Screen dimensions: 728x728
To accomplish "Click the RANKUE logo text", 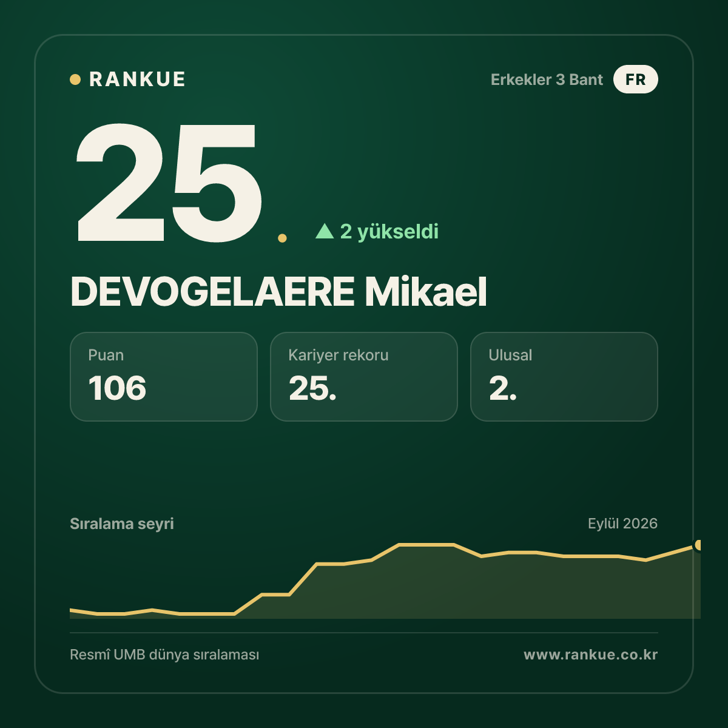I will (137, 79).
